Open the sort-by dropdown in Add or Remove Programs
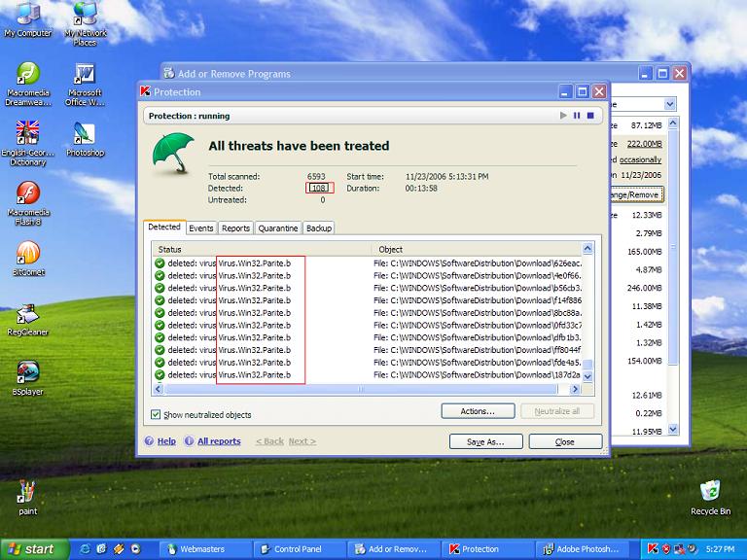The width and height of the screenshot is (747, 560). [670, 104]
